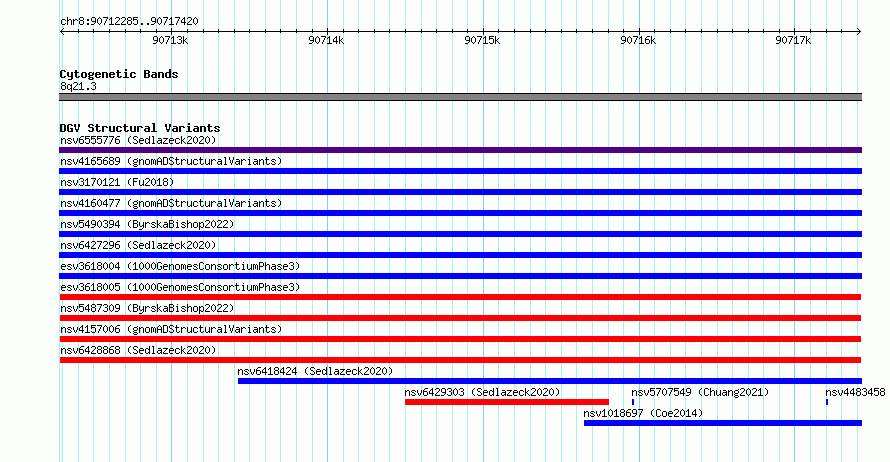Click the 8q21.3 band label
The image size is (890, 462).
78,86
